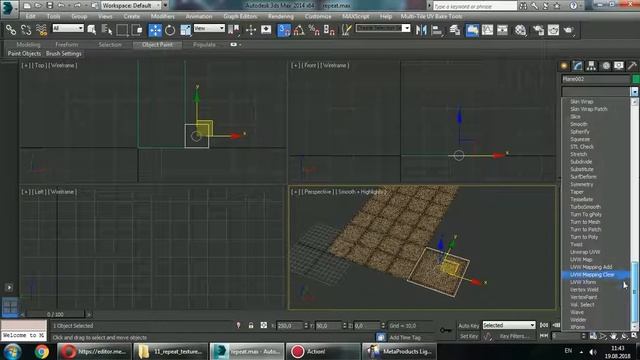This screenshot has height=360, width=640.
Task: Switch to Action! recorder in taskbar
Action: point(322,351)
